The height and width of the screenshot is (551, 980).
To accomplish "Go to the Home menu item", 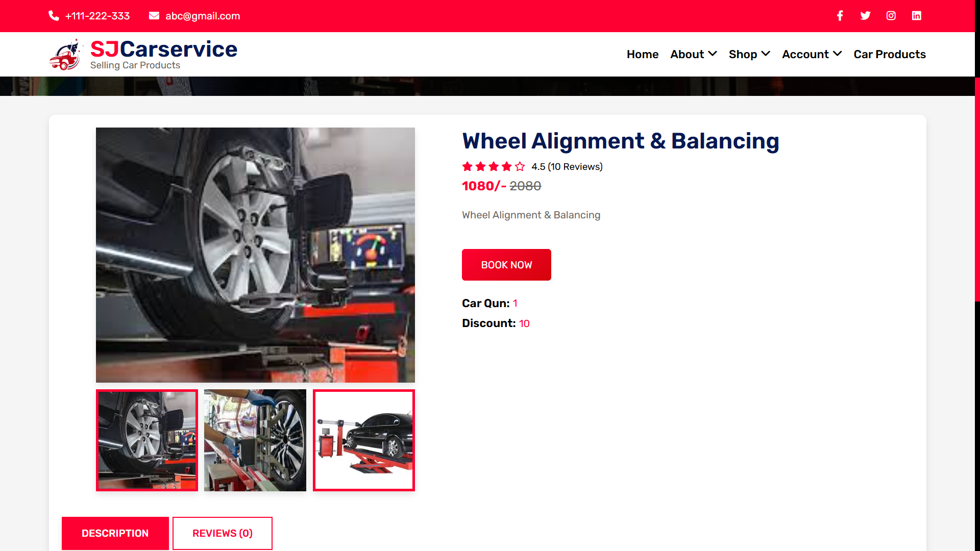I will [x=642, y=54].
